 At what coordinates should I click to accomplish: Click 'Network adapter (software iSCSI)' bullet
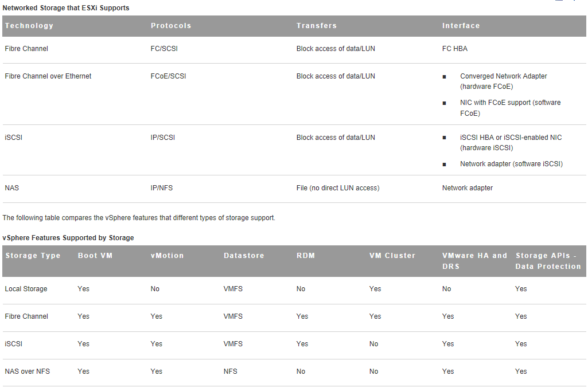511,164
